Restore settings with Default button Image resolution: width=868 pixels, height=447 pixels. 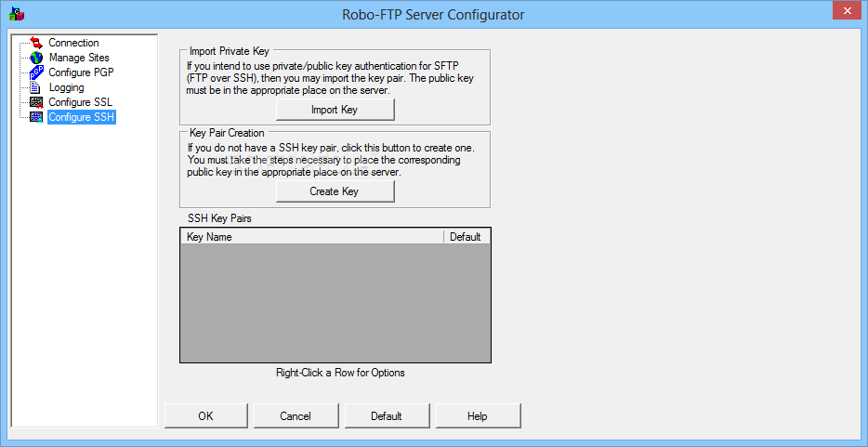tap(387, 416)
